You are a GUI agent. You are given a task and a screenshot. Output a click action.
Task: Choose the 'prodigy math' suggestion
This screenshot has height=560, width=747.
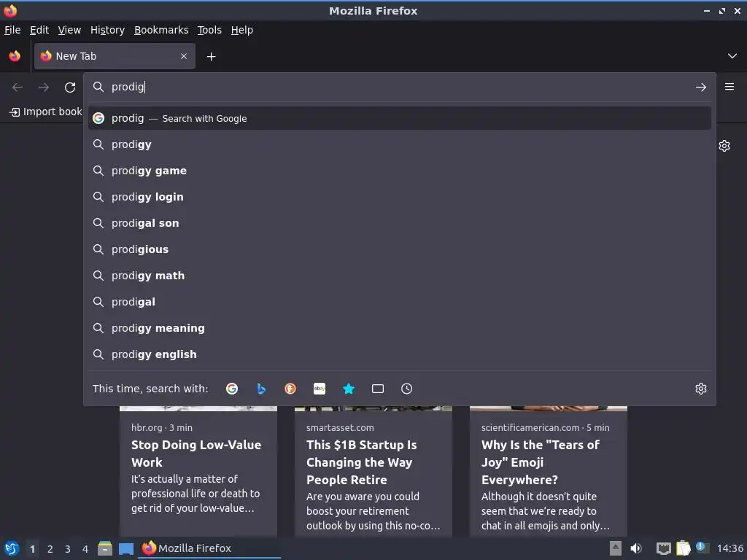[400, 275]
